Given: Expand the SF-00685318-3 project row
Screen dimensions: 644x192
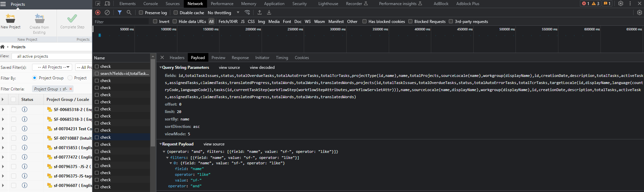Looking at the screenshot, I should (3, 119).
